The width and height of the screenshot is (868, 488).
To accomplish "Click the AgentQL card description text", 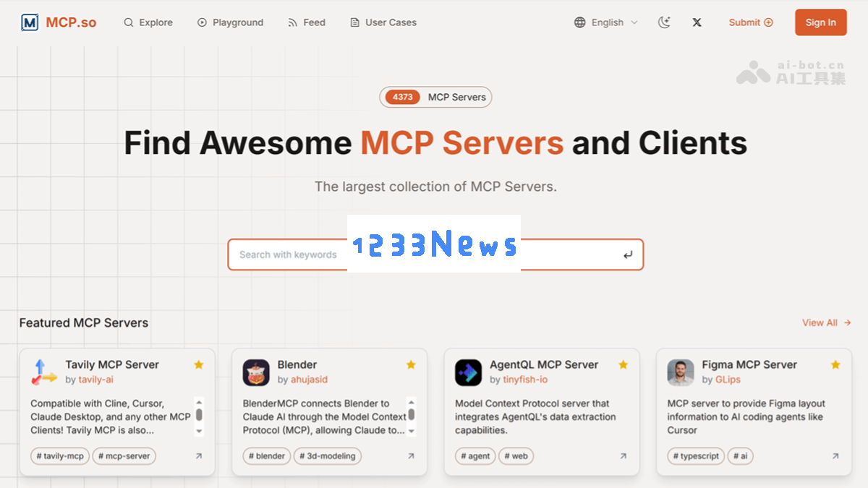I will pyautogui.click(x=535, y=417).
